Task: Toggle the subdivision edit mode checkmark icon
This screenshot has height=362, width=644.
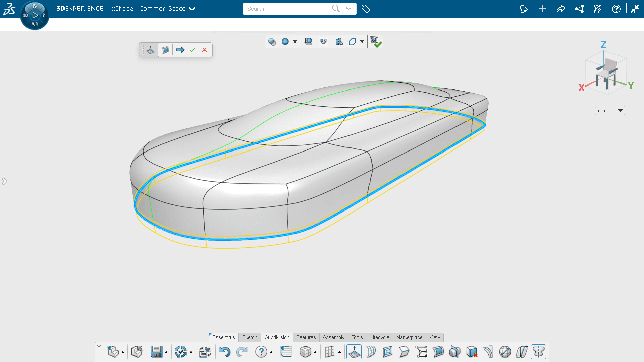Action: (376, 42)
